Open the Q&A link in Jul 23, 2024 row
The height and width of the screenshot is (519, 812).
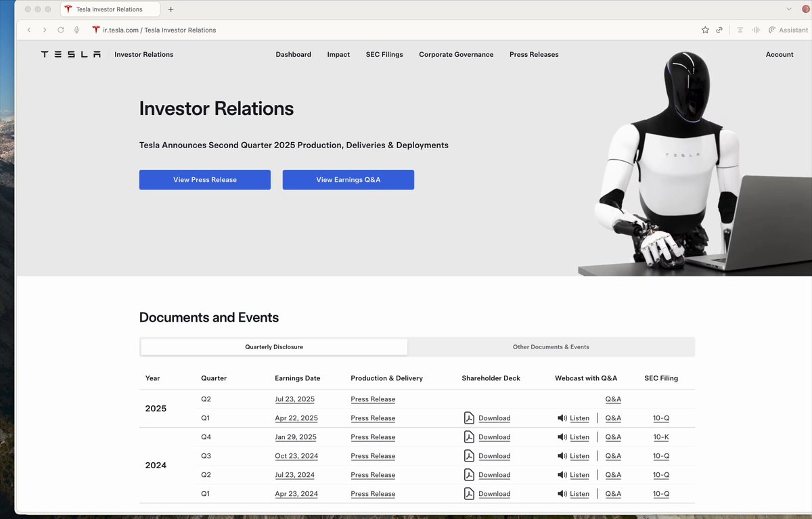(613, 475)
